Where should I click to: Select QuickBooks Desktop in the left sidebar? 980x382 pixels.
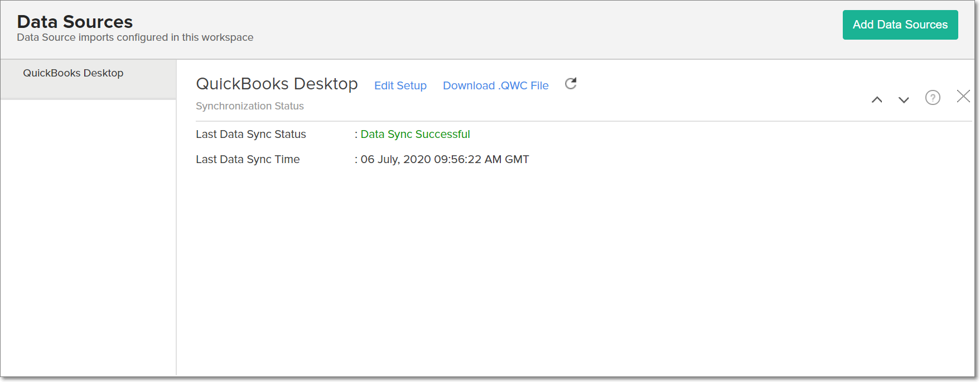click(x=73, y=73)
